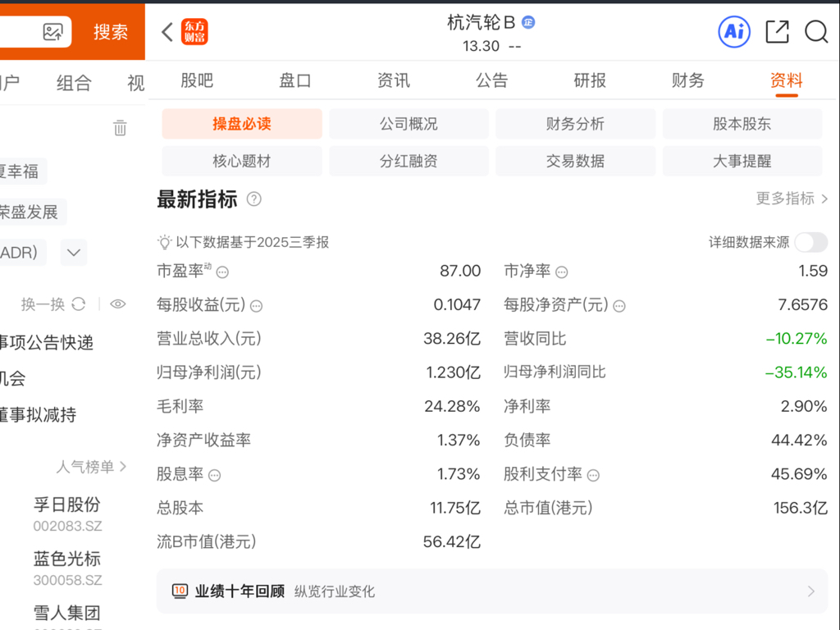
Task: Expand the ADR dropdown chevron
Action: point(74,253)
